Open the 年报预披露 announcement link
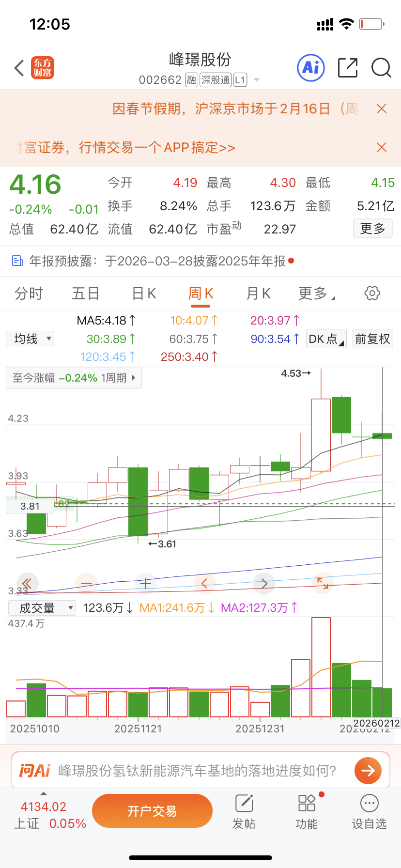The width and height of the screenshot is (401, 868). (157, 261)
